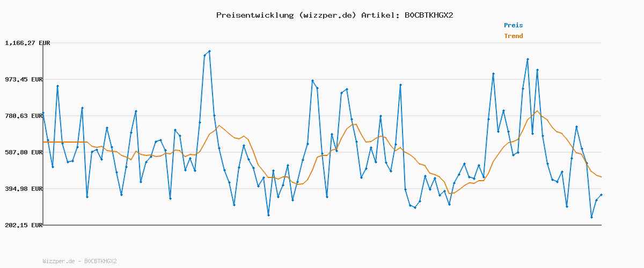Click the top gridline at the 1,166.27 EUR level

(322, 43)
